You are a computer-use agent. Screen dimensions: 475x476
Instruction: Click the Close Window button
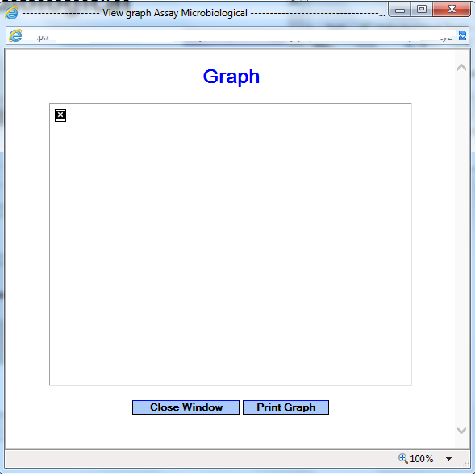(x=185, y=407)
